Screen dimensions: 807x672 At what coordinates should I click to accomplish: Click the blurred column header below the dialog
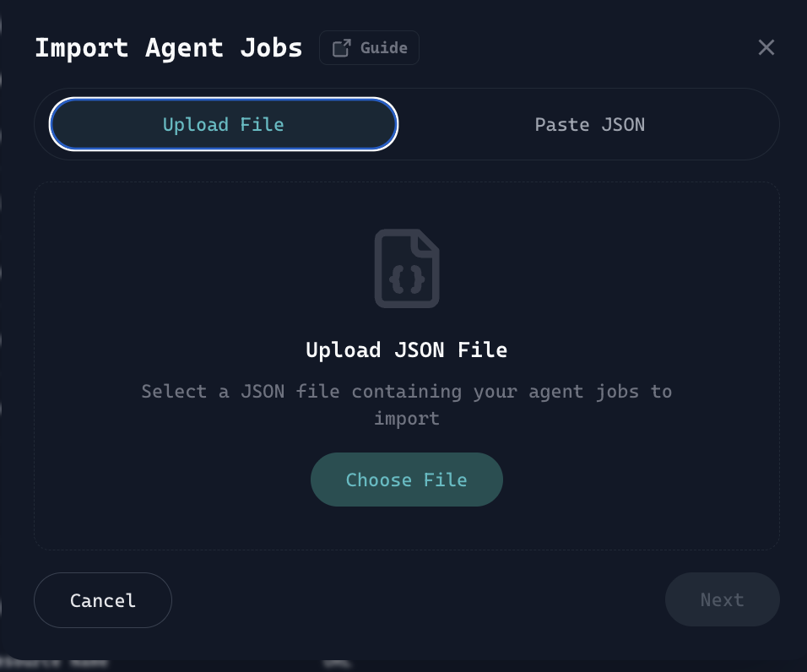tap(59, 663)
